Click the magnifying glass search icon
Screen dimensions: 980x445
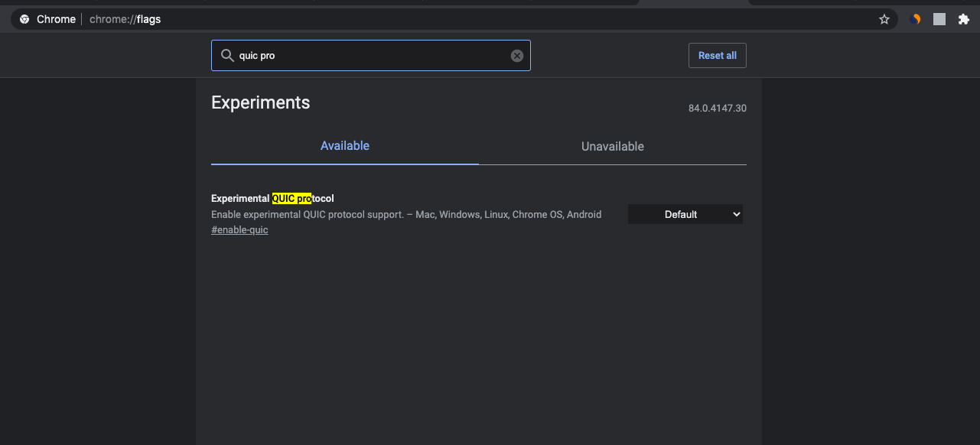tap(226, 56)
